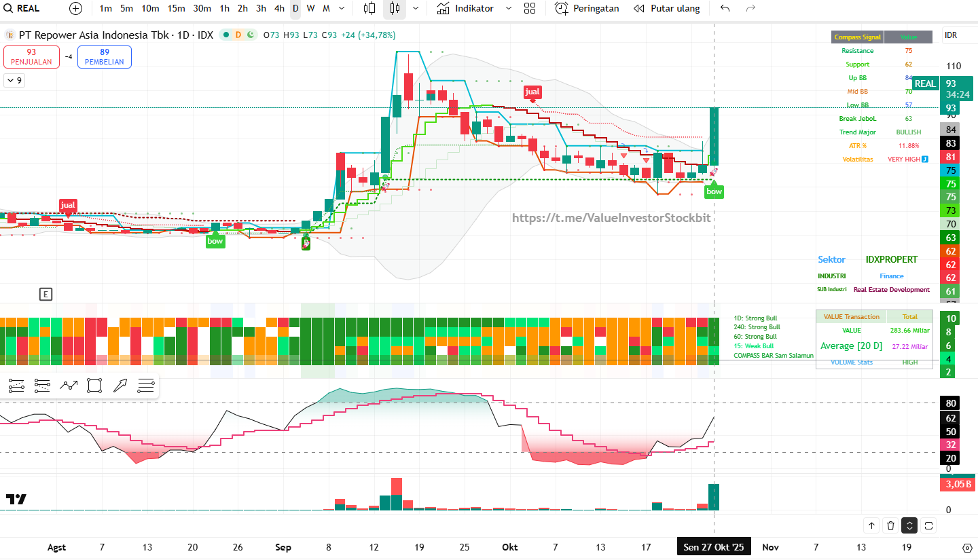Switch to the 4h timeframe
The height and width of the screenshot is (560, 978).
[279, 9]
